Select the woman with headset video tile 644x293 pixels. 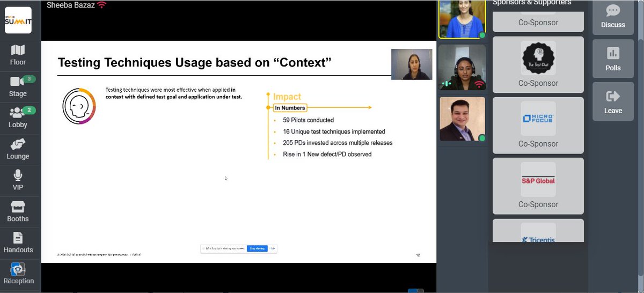click(462, 67)
